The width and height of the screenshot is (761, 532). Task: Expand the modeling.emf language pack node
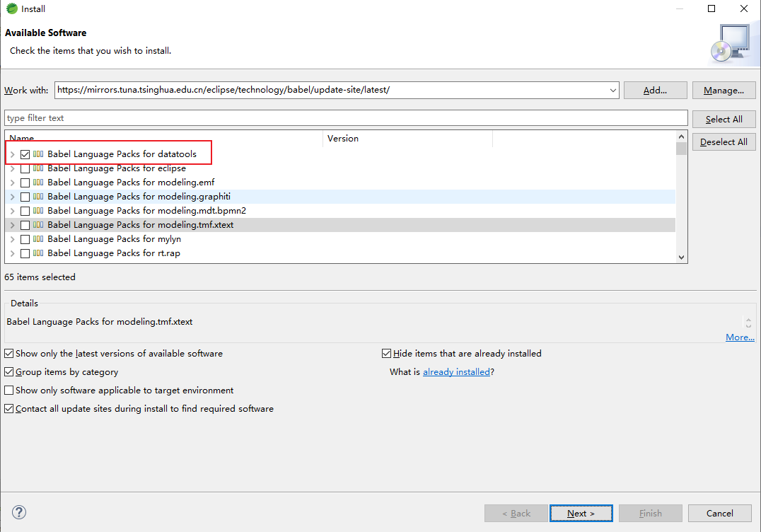coord(13,183)
